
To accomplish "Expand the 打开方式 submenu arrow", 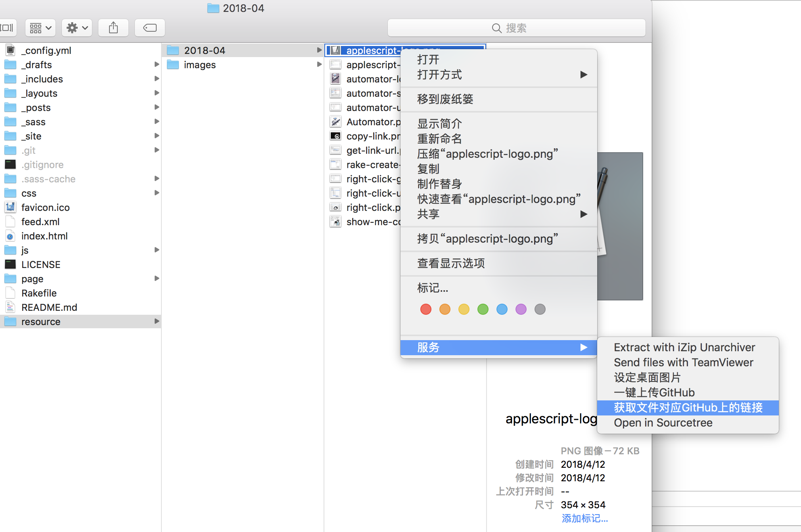I will coord(583,75).
